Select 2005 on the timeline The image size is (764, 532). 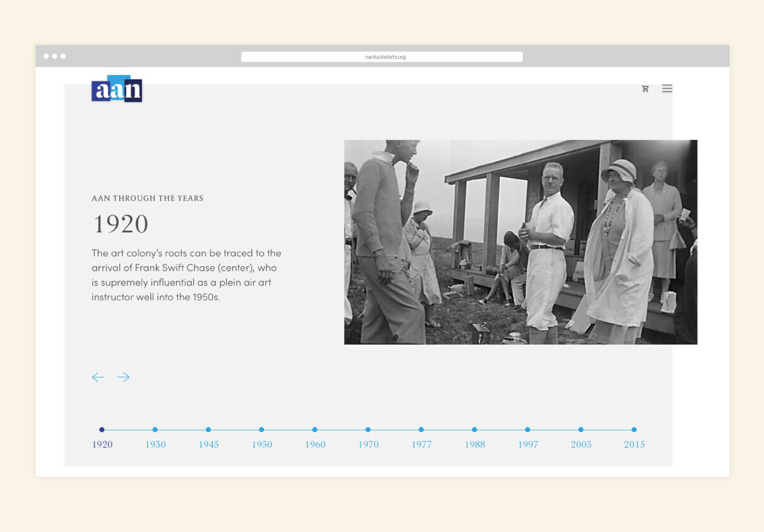click(581, 430)
